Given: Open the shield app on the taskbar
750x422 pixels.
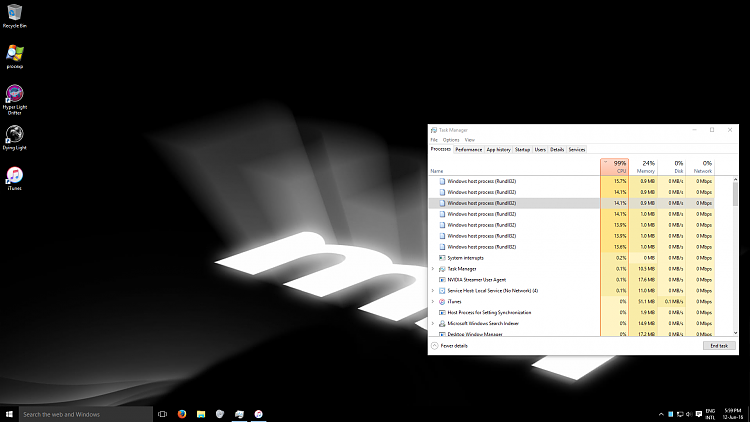Looking at the screenshot, I should coord(220,414).
